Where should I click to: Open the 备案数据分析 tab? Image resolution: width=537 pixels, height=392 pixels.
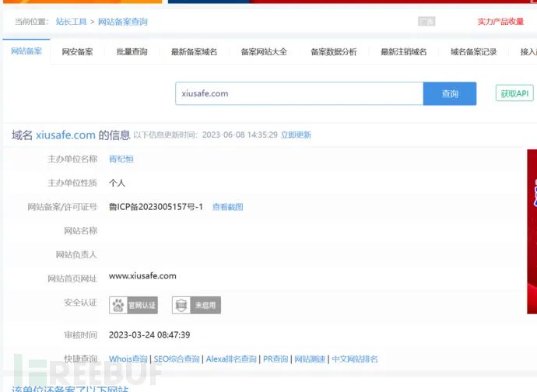(334, 52)
